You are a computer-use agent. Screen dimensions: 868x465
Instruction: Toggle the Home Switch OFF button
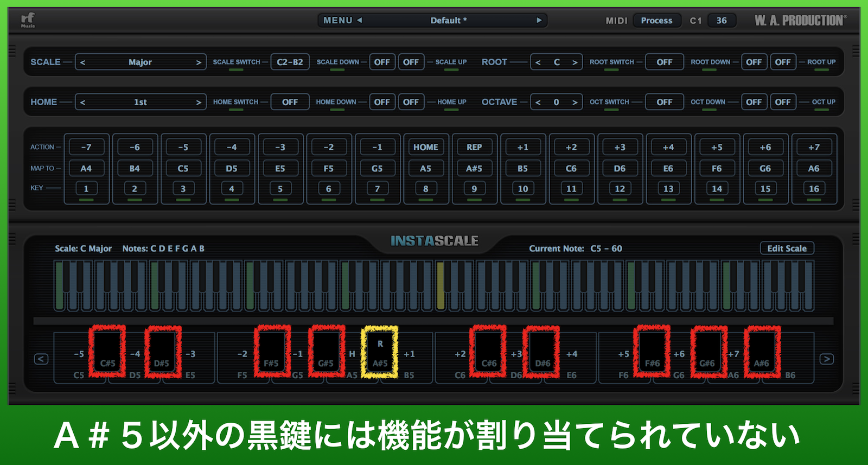(x=290, y=102)
